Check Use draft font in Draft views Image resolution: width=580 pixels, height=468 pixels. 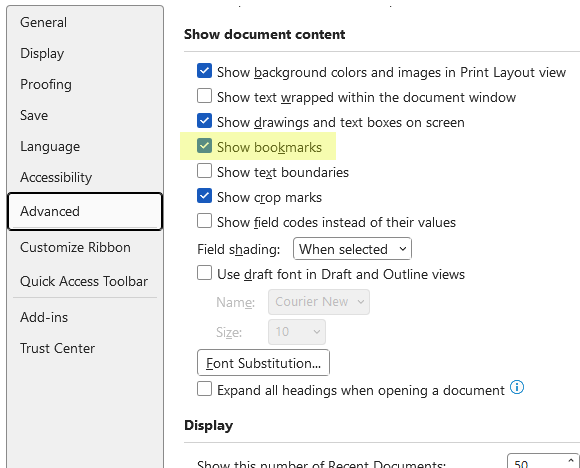204,273
